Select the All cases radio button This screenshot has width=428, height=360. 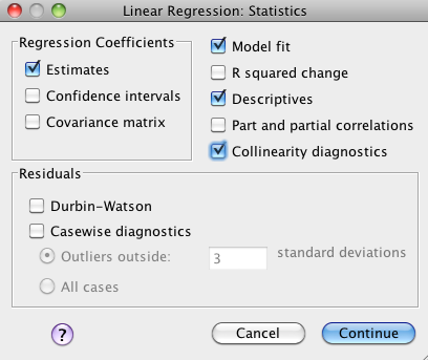pos(47,286)
